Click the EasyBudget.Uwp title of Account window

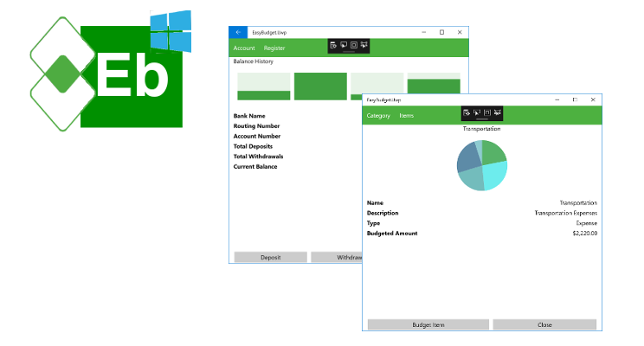269,32
